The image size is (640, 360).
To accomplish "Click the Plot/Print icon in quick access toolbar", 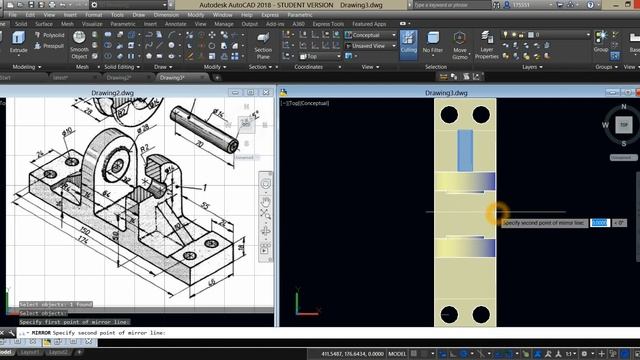I will [52, 5].
